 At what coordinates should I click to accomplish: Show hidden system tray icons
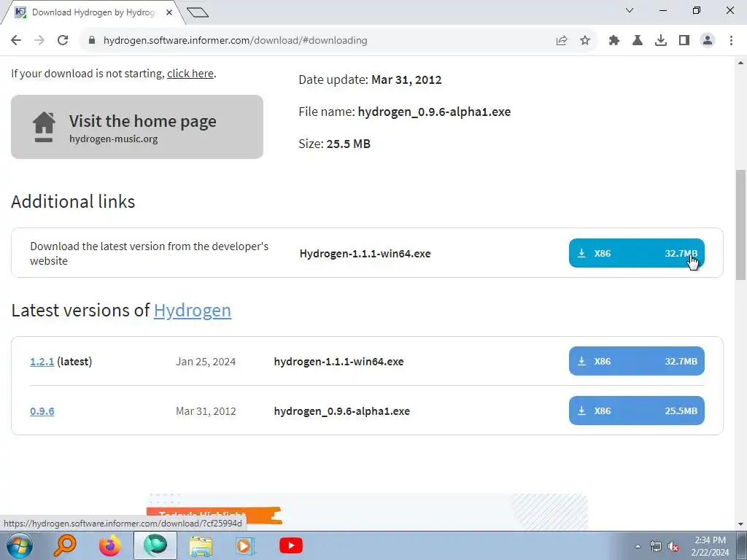tap(638, 546)
